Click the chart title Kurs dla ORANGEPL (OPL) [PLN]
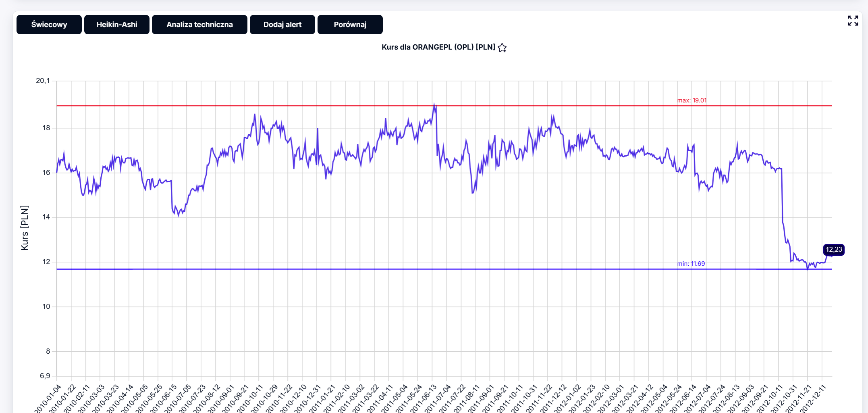The image size is (868, 413). (438, 47)
